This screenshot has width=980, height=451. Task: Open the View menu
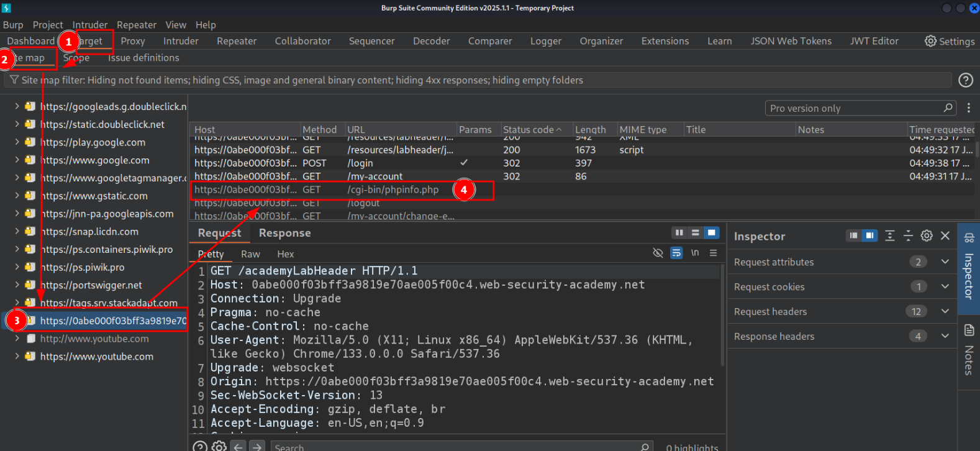[176, 25]
